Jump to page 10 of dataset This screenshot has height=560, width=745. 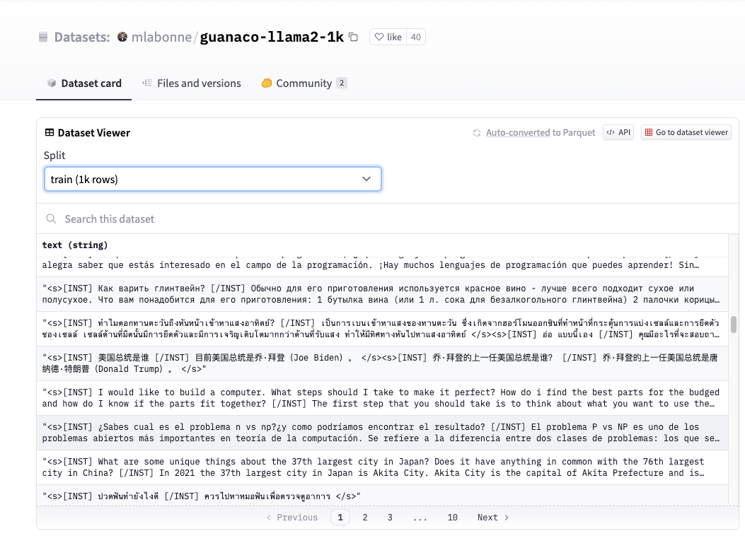452,518
